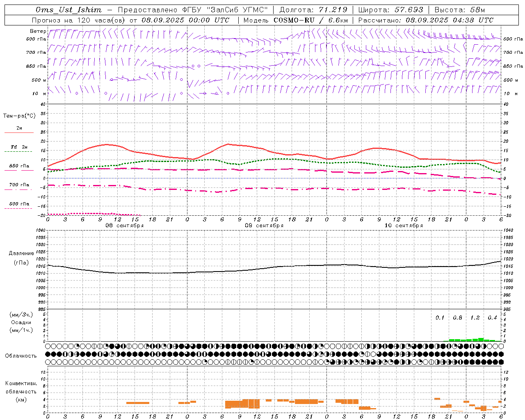This screenshot has width=525, height=420.
Task: Click the dash-dot line sample under 700 гПа legend
Action: [18, 189]
